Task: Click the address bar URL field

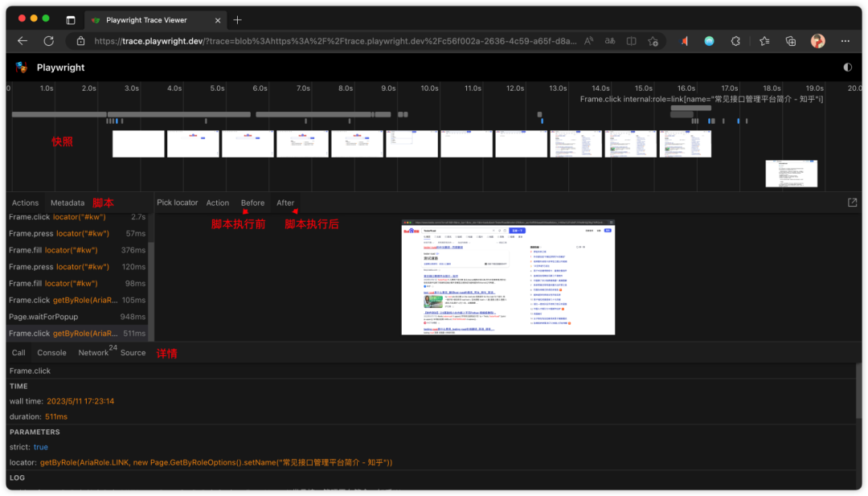Action: [x=335, y=41]
